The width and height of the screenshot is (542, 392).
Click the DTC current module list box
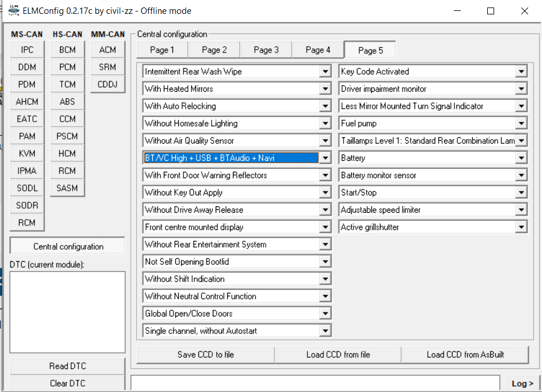pyautogui.click(x=67, y=312)
